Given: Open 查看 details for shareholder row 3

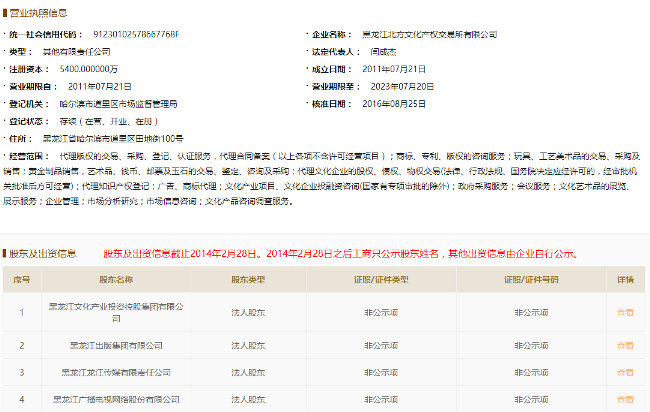Looking at the screenshot, I should 625,373.
